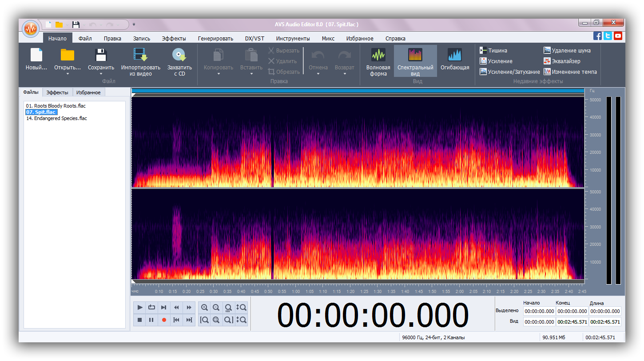644x361 pixels.
Task: Stop playback with the square button
Action: pos(140,320)
